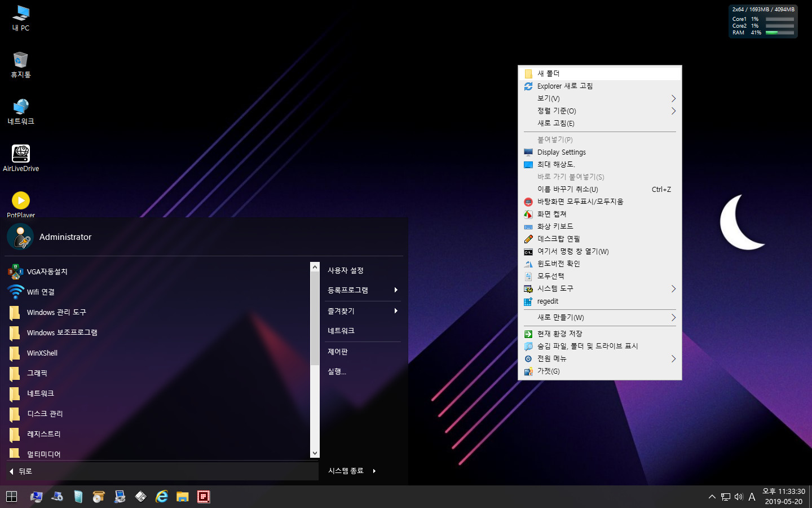This screenshot has width=812, height=508.
Task: Click the red pixel-grid taskbar icon
Action: pyautogui.click(x=204, y=497)
